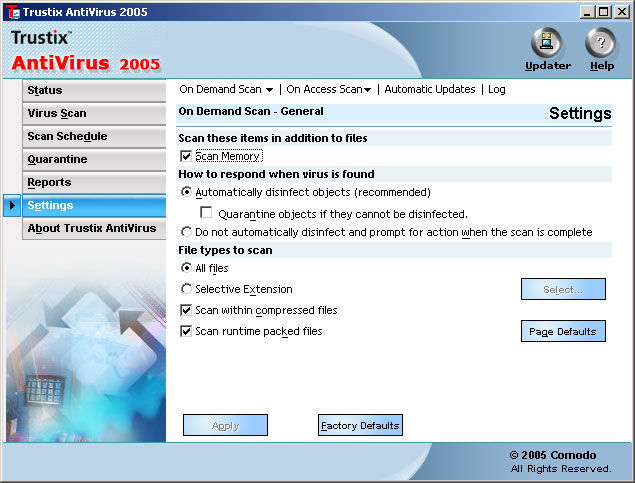
Task: Toggle Scan within compressed files
Action: pyautogui.click(x=186, y=310)
